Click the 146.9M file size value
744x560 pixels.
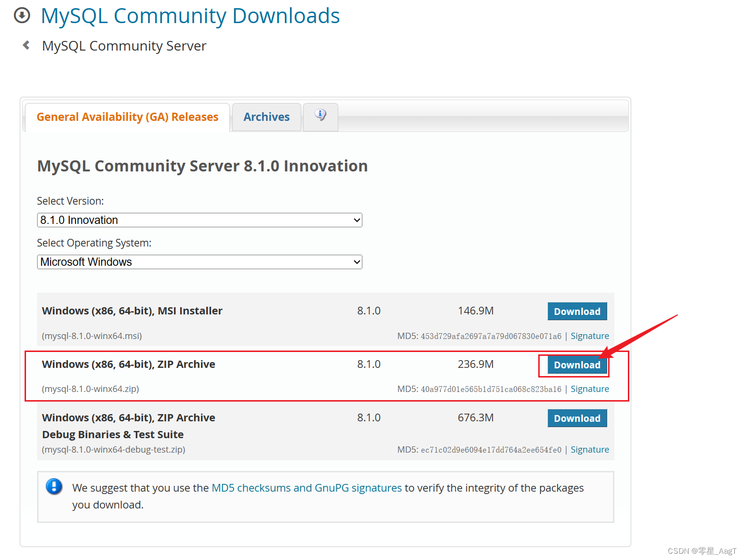click(476, 311)
